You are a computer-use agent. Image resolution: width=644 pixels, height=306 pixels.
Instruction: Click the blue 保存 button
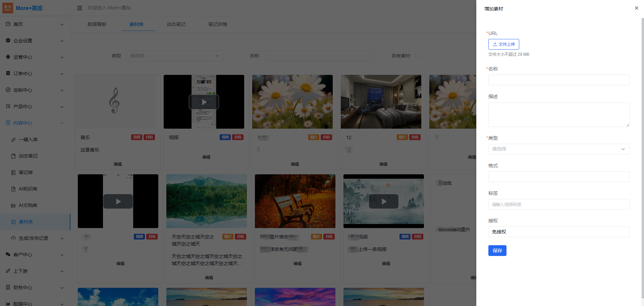[497, 251]
